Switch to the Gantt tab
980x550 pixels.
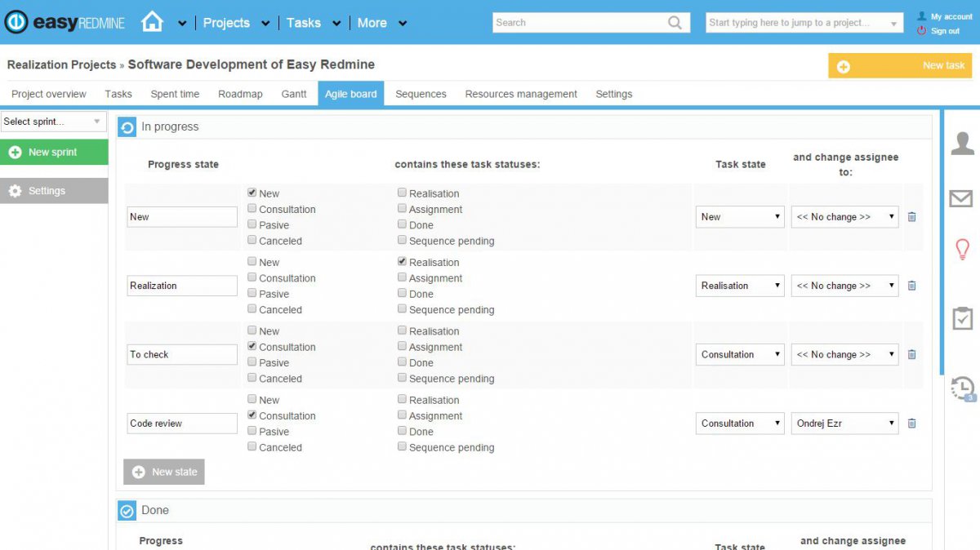click(x=294, y=94)
